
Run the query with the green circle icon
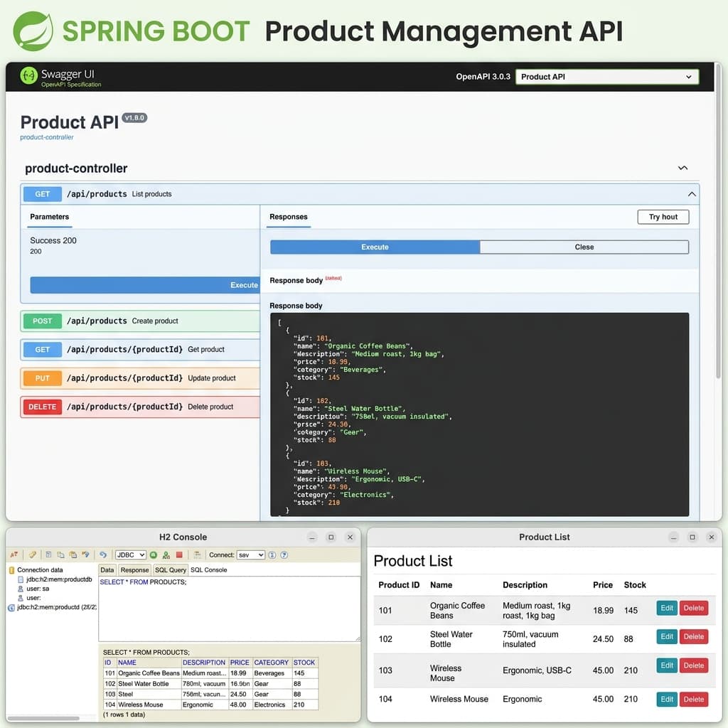tap(154, 555)
